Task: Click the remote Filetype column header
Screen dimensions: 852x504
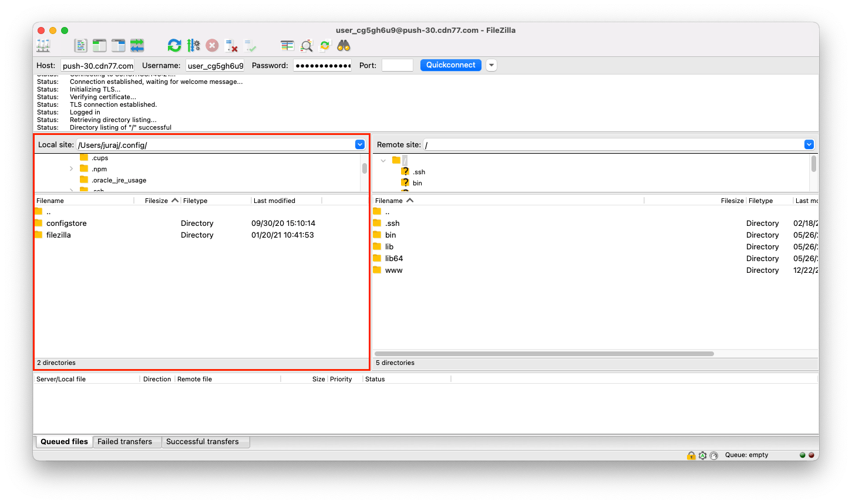Action: click(769, 201)
